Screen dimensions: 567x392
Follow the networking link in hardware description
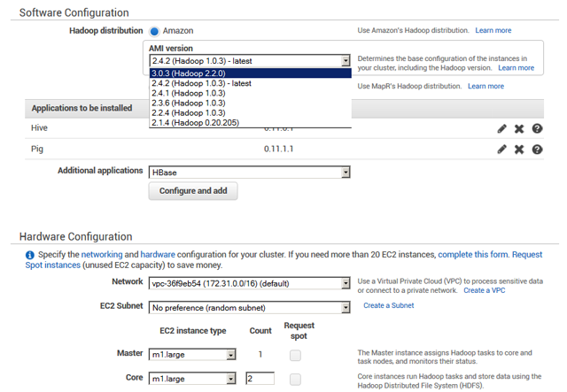[102, 254]
